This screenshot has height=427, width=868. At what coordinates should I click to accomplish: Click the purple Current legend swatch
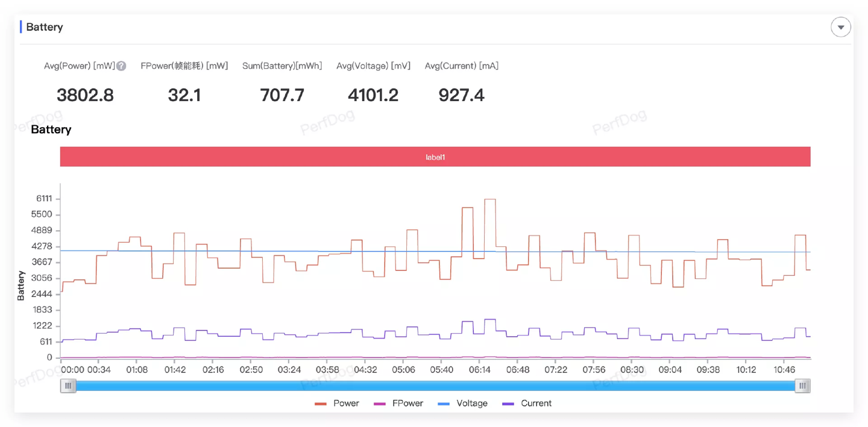pyautogui.click(x=508, y=404)
